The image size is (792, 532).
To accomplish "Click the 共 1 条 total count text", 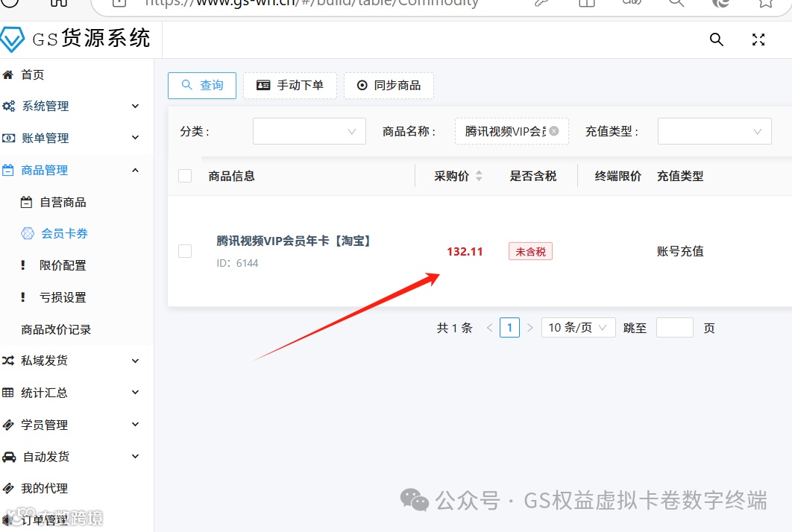I will (455, 328).
